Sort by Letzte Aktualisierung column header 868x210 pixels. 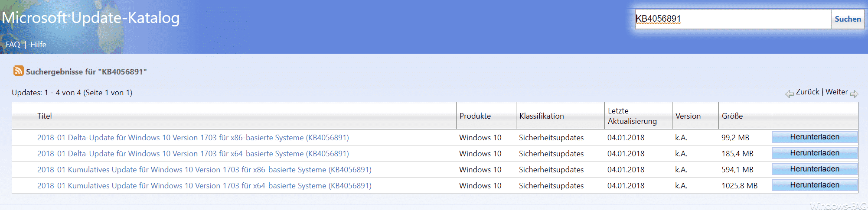tap(632, 116)
